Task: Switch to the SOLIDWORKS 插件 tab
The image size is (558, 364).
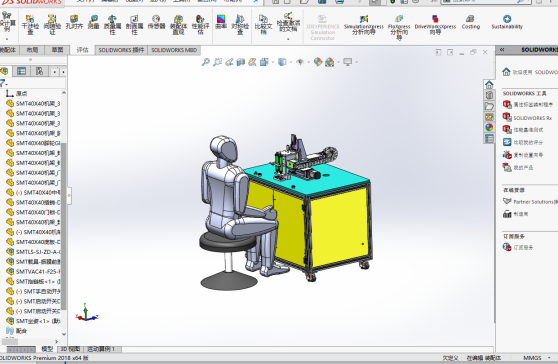Action: pos(121,50)
